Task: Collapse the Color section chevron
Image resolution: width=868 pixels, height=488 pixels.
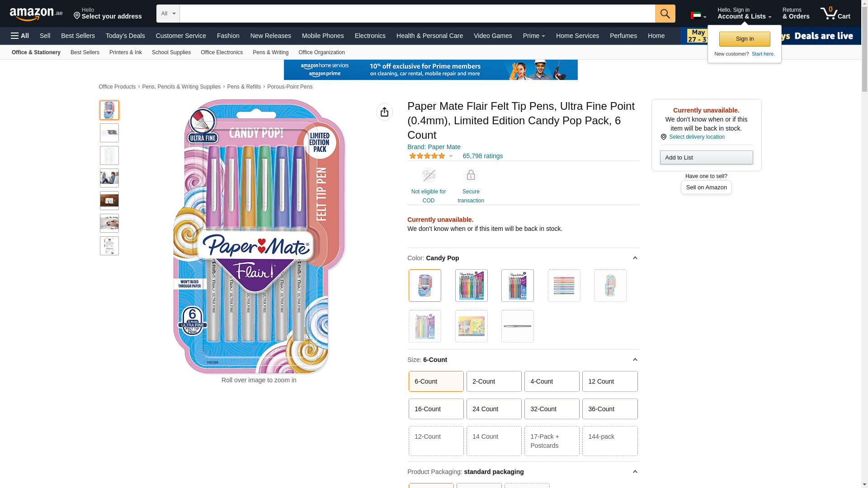Action: 635,258
